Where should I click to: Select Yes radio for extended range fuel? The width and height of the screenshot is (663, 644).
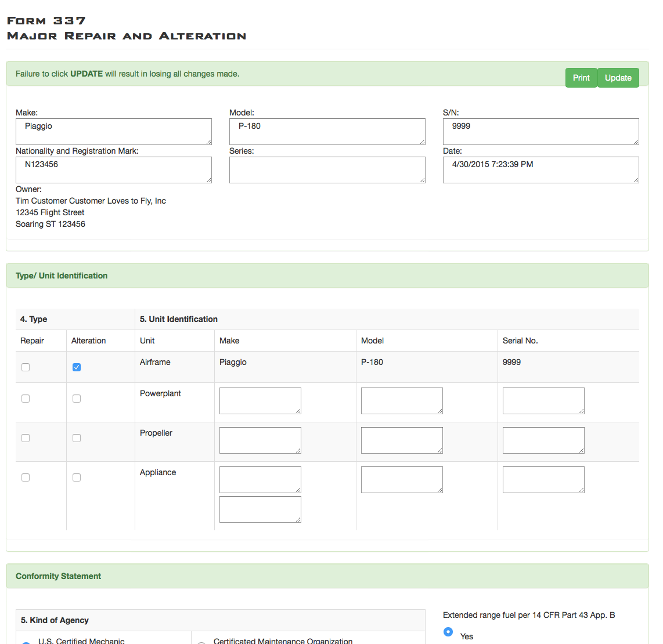(448, 632)
